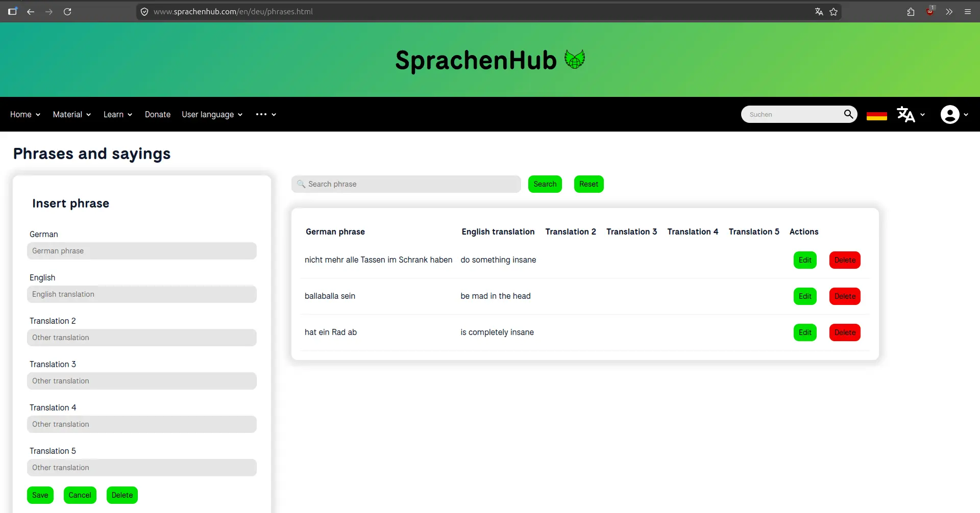Click the magnifier icon in the Suchen box
Screen dimensions: 980x513
[x=848, y=114]
